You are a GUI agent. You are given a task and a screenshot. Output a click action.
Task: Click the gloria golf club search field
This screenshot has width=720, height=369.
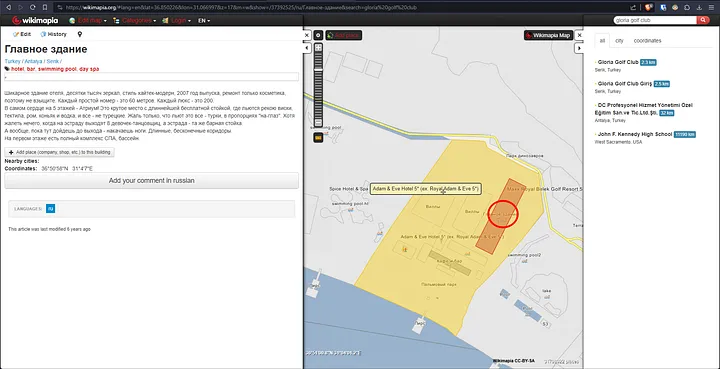pyautogui.click(x=655, y=20)
